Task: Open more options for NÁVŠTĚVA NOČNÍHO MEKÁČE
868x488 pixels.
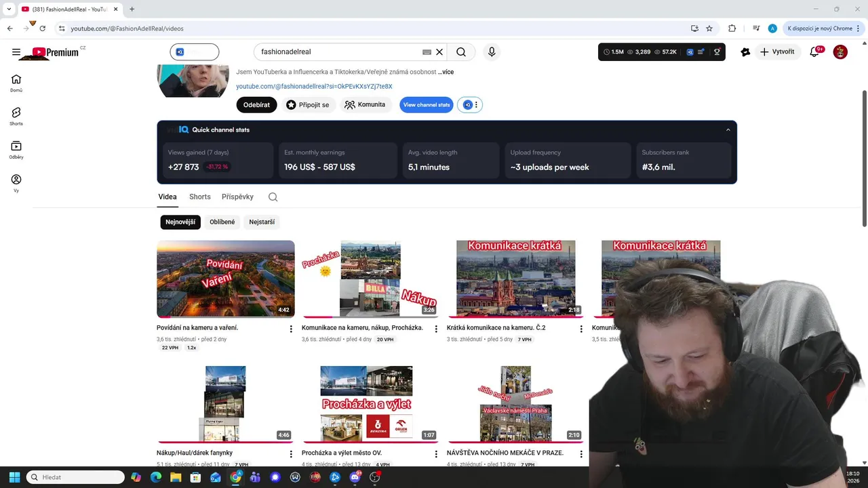Action: pyautogui.click(x=581, y=454)
